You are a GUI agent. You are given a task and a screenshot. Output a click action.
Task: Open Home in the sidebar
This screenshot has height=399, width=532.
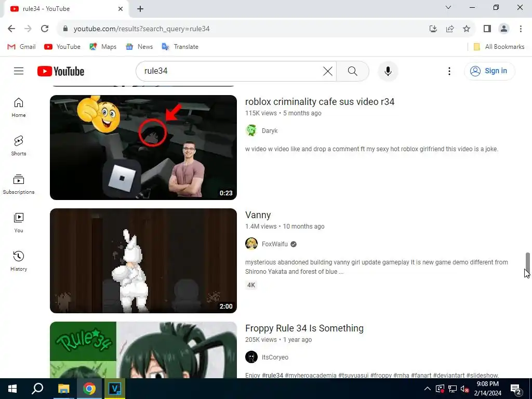pos(19,108)
